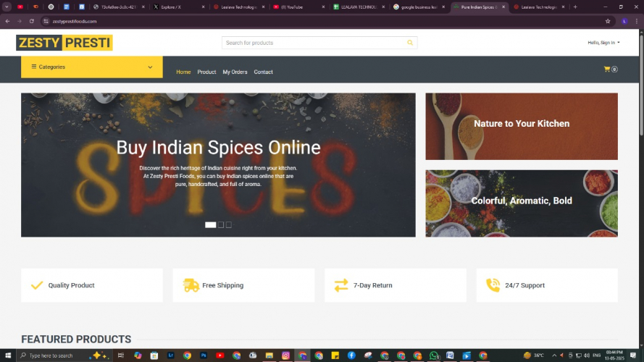Launch Lightroom from the taskbar
The width and height of the screenshot is (644, 362).
[170, 355]
